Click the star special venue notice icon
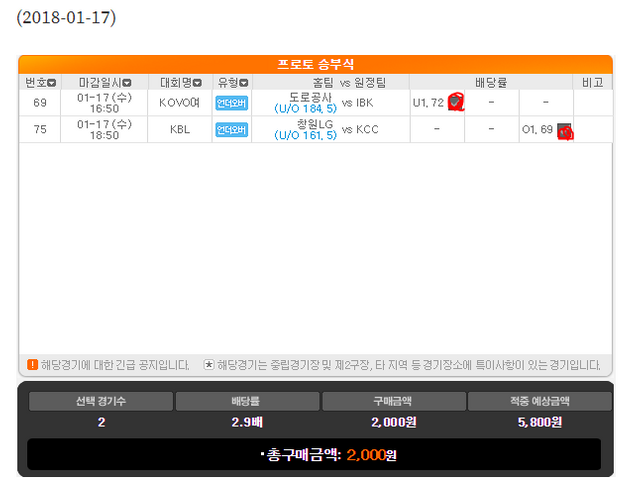640x492 pixels. tap(209, 364)
